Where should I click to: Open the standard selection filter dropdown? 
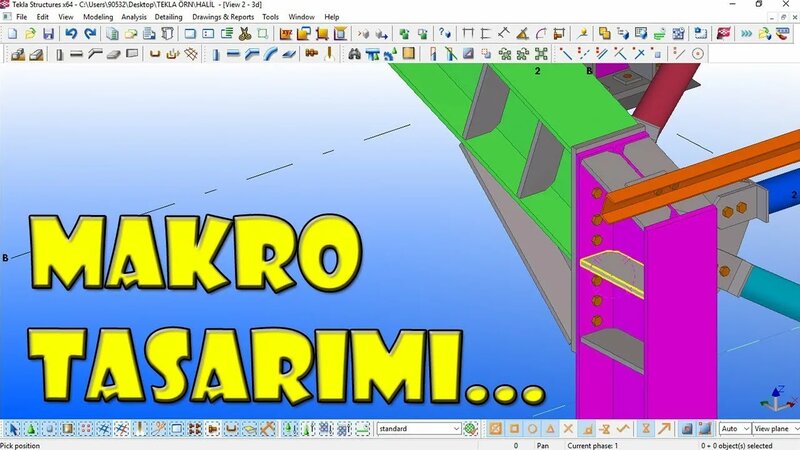(x=419, y=429)
